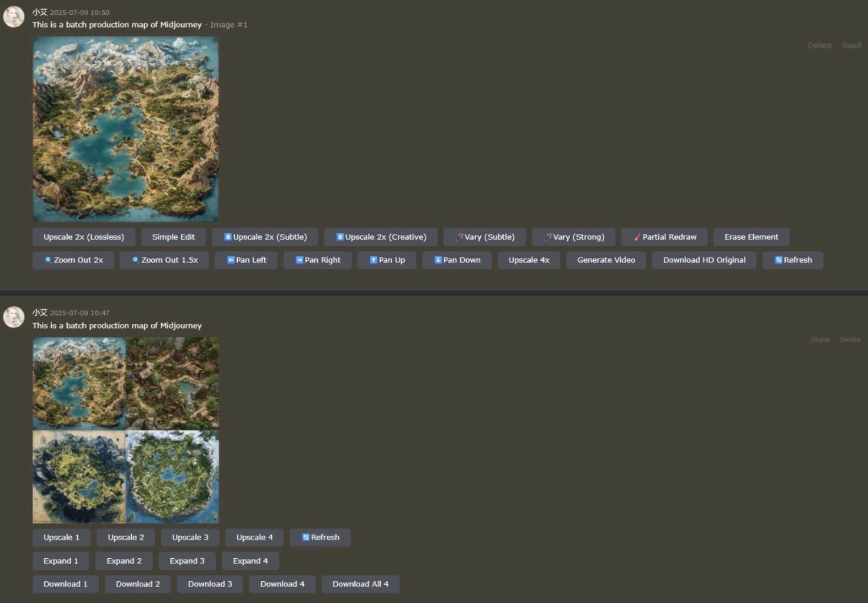
Task: Click the Pan Up button
Action: pyautogui.click(x=387, y=260)
